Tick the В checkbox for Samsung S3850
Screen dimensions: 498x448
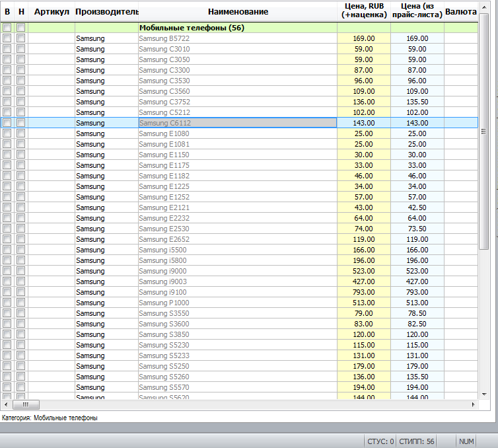tap(7, 334)
